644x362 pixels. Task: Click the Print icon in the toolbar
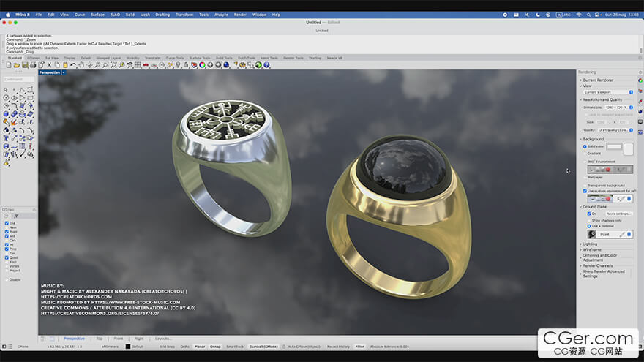(x=33, y=65)
